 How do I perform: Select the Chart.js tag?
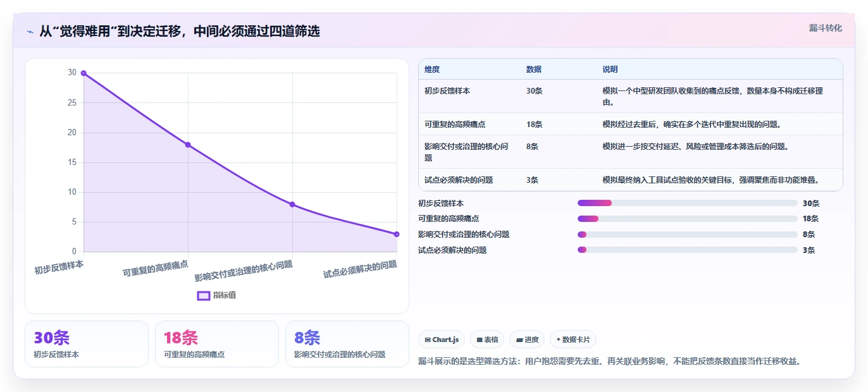pos(442,340)
